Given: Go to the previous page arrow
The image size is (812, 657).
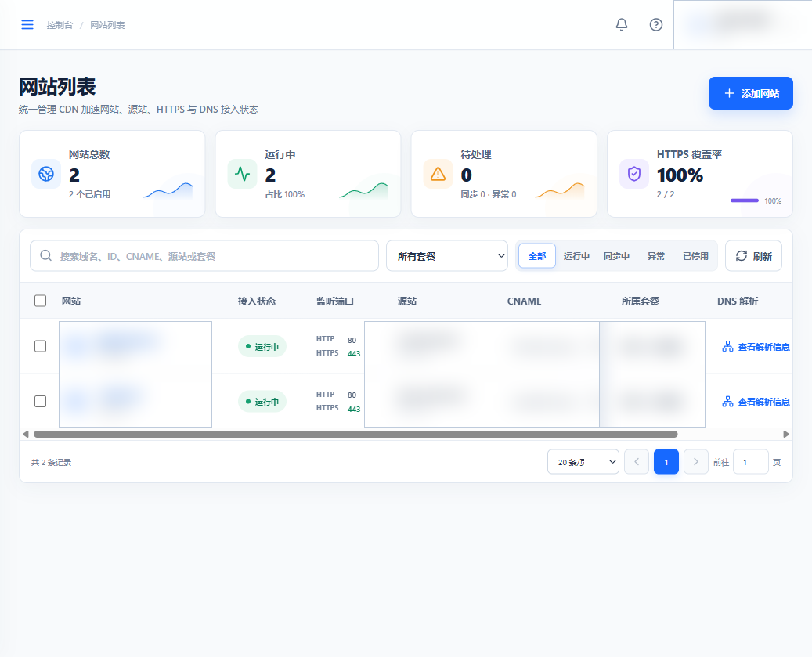Looking at the screenshot, I should coord(637,462).
